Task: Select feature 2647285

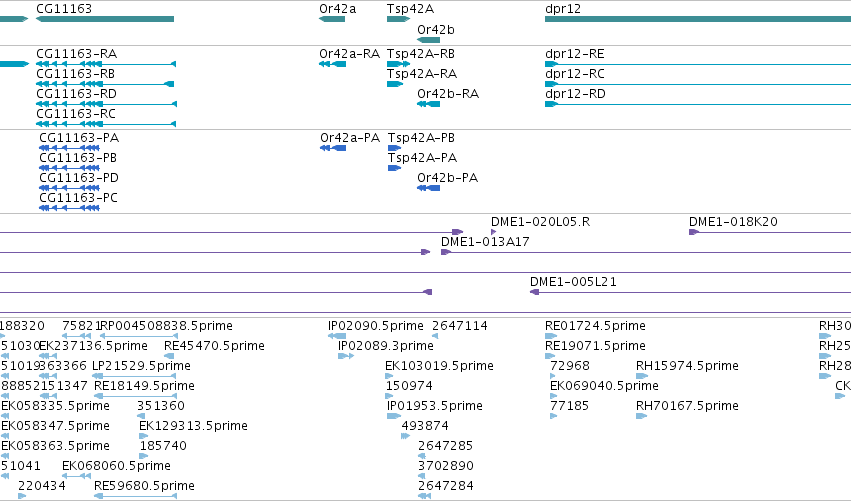Action: point(446,447)
